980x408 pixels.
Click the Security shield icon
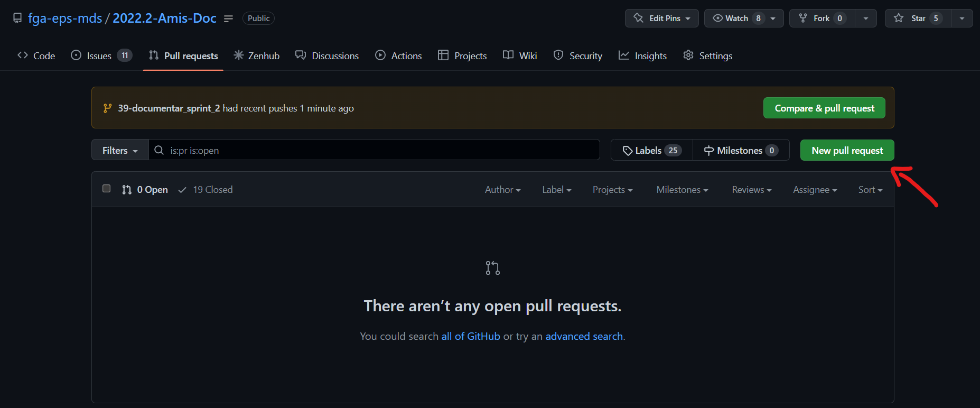click(558, 55)
